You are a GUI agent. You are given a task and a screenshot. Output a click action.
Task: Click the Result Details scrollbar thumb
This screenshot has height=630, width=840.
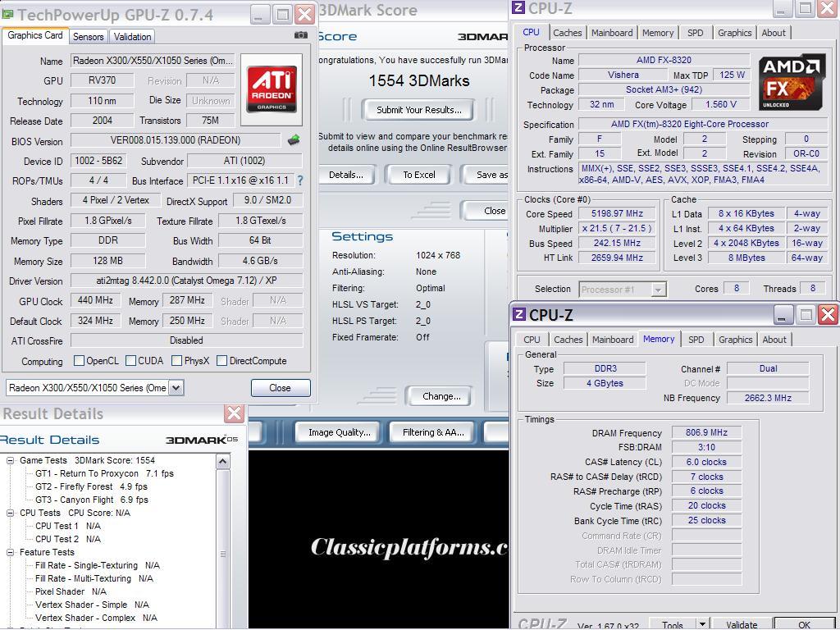pos(223,554)
